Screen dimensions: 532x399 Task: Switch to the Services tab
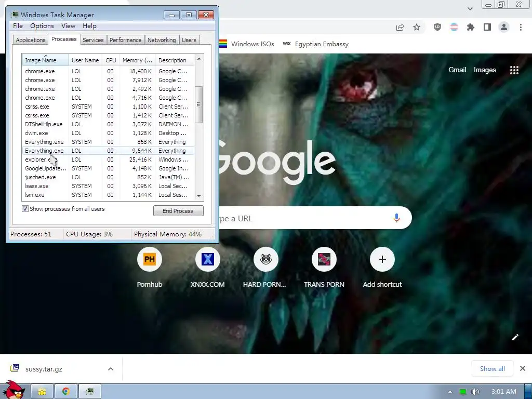[93, 40]
